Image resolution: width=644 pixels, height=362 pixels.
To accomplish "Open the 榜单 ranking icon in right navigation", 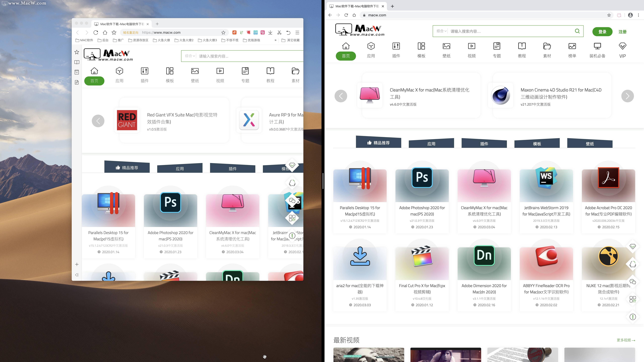I will 572,46.
